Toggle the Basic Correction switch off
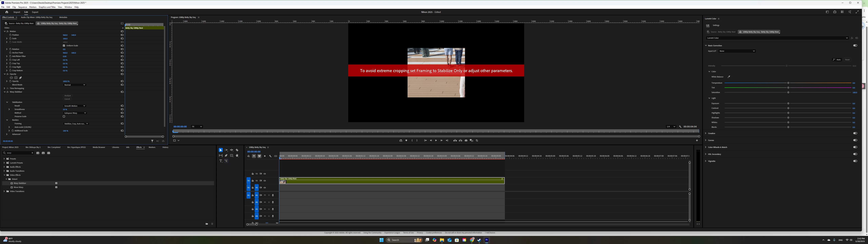The image size is (868, 244). point(855,46)
